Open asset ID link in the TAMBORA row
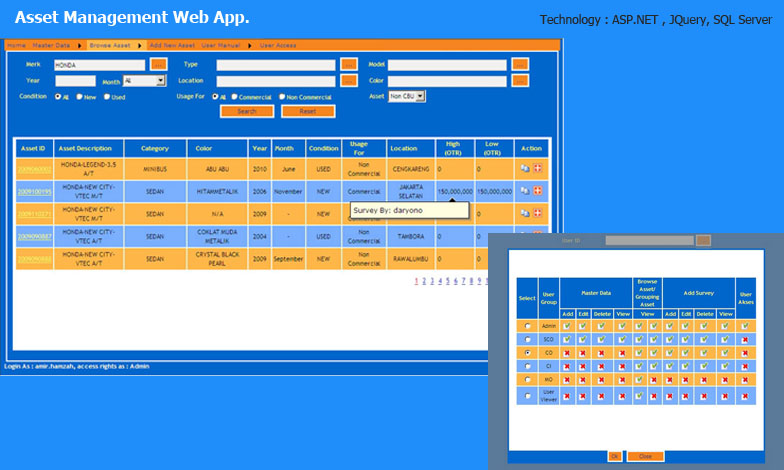This screenshot has width=784, height=470. tap(34, 237)
